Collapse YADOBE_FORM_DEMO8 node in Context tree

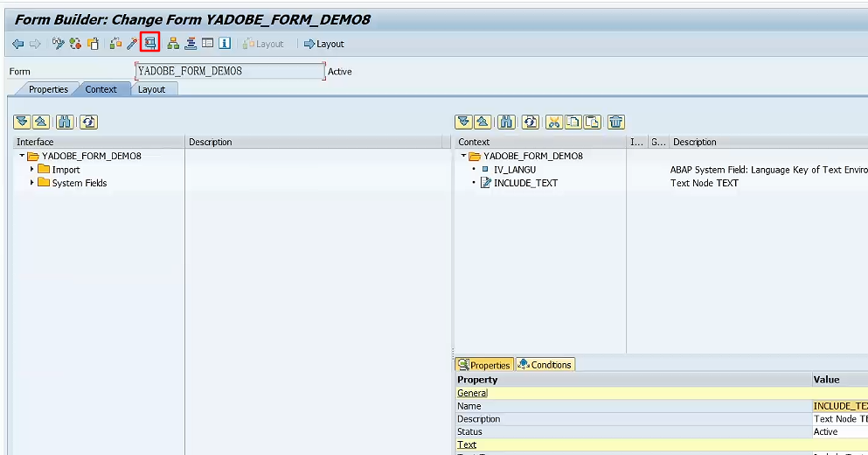pyautogui.click(x=464, y=156)
